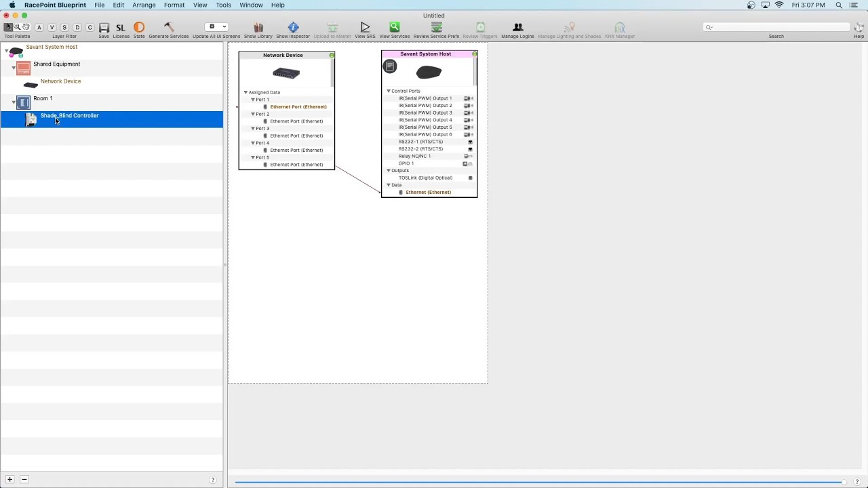
Task: Collapse Port 3 in Network Device
Action: (x=253, y=128)
